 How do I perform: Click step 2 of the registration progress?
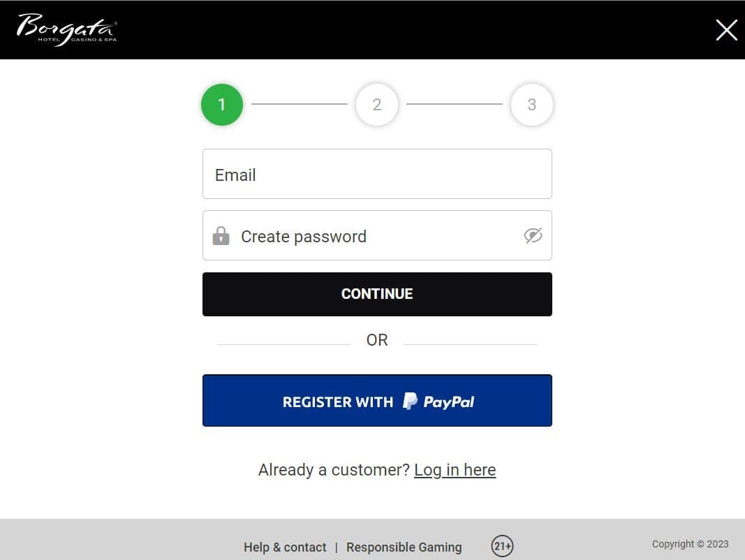coord(377,104)
